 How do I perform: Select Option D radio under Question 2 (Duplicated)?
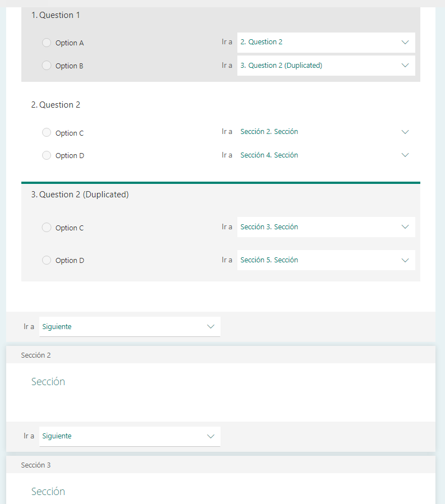tap(47, 260)
